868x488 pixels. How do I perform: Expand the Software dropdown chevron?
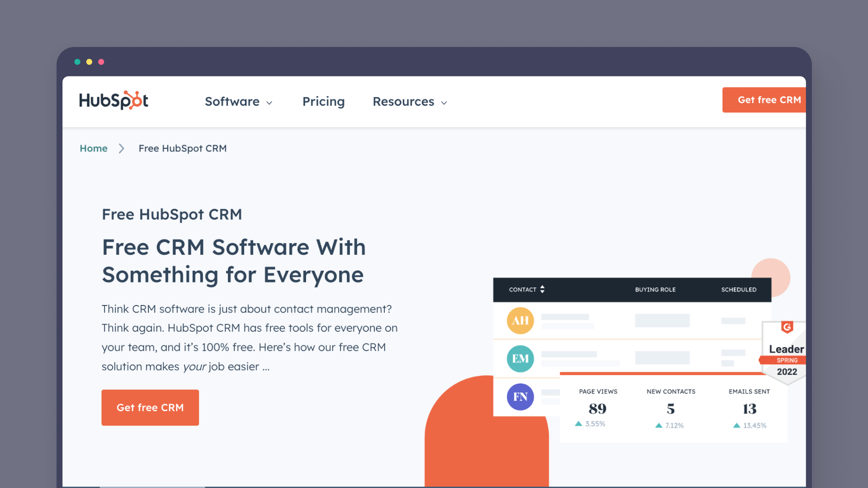[x=269, y=103]
